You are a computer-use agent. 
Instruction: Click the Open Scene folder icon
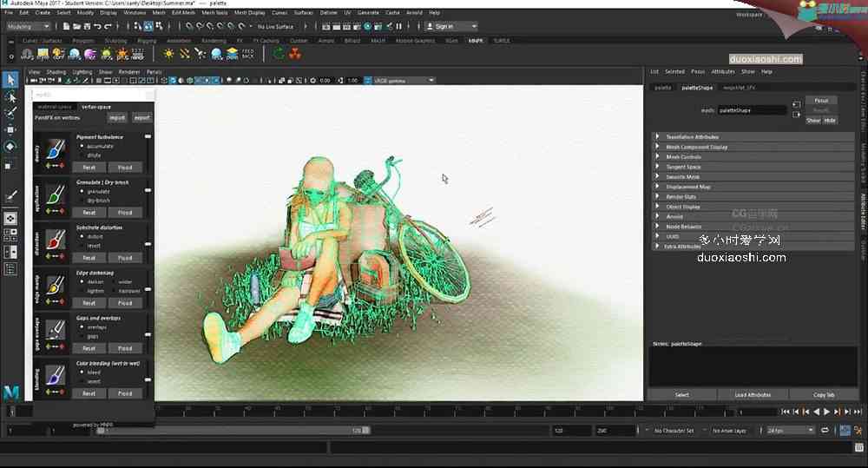click(76, 26)
